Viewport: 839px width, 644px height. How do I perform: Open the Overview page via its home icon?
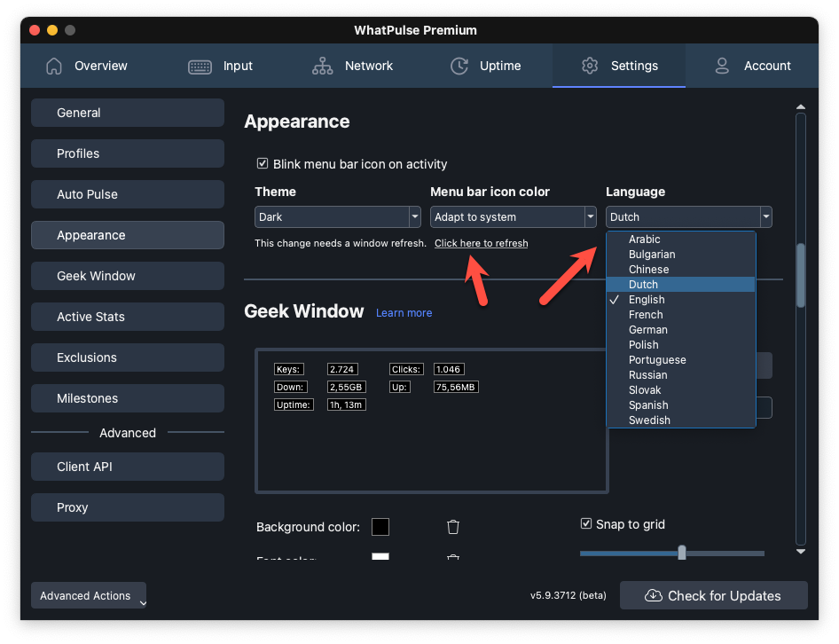tap(53, 66)
